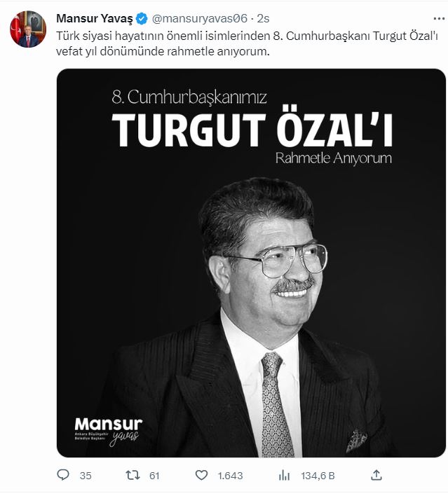The height and width of the screenshot is (496, 448).
Task: Click the Mansur Yavaş logo in image
Action: click(x=108, y=431)
